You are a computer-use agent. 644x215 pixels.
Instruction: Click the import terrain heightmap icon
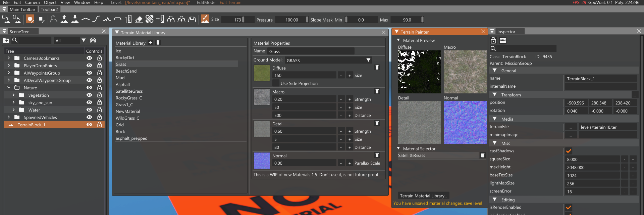pos(6,19)
